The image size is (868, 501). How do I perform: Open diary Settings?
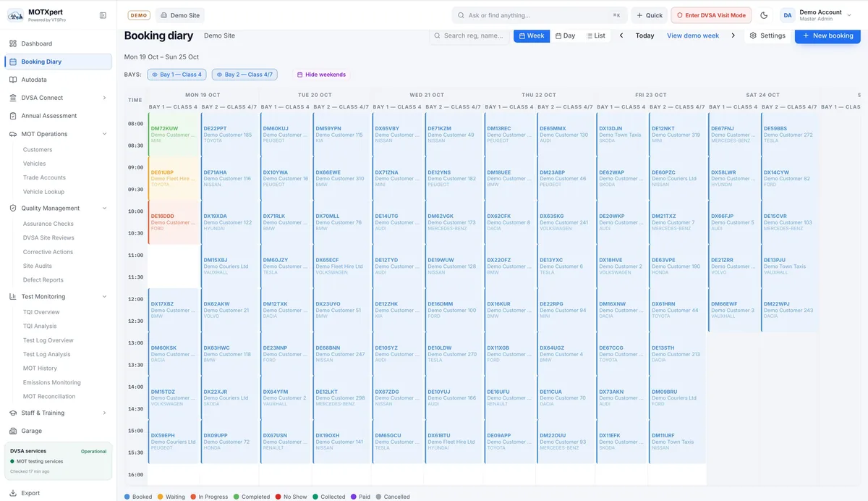[767, 35]
